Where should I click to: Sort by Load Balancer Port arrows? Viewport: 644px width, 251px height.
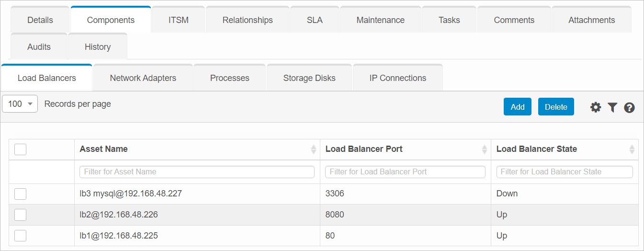point(485,149)
